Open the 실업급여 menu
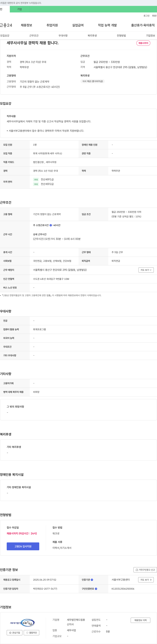This screenshot has width=157, height=644. point(78,25)
